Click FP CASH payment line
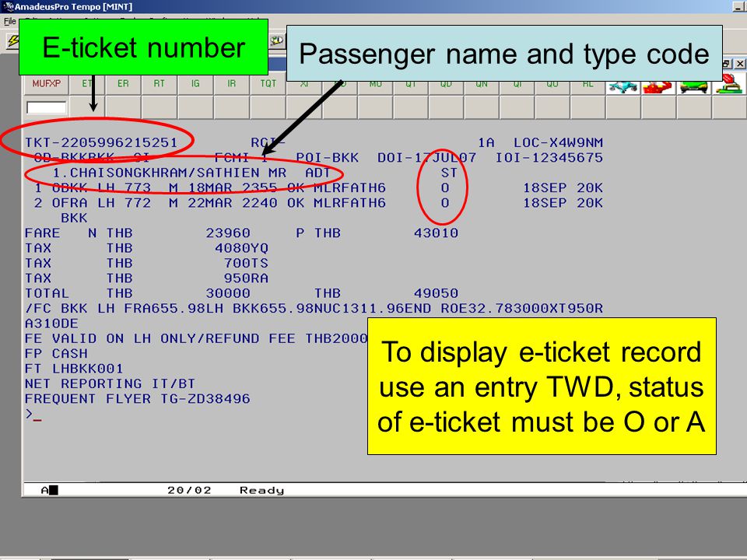The width and height of the screenshot is (747, 560). tap(56, 353)
